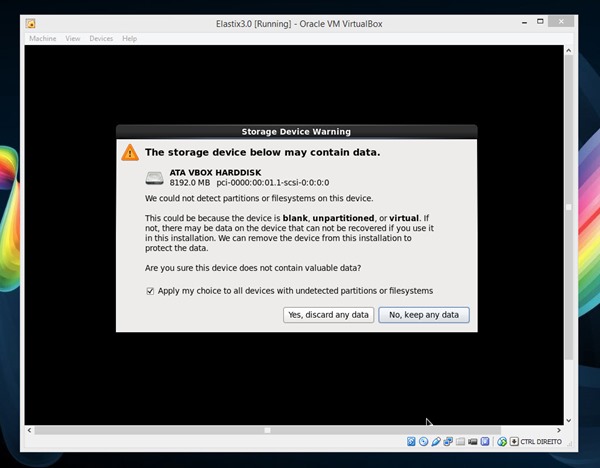Click the 'CTRL DIREITO' host key label
This screenshot has width=600, height=468.
point(541,442)
